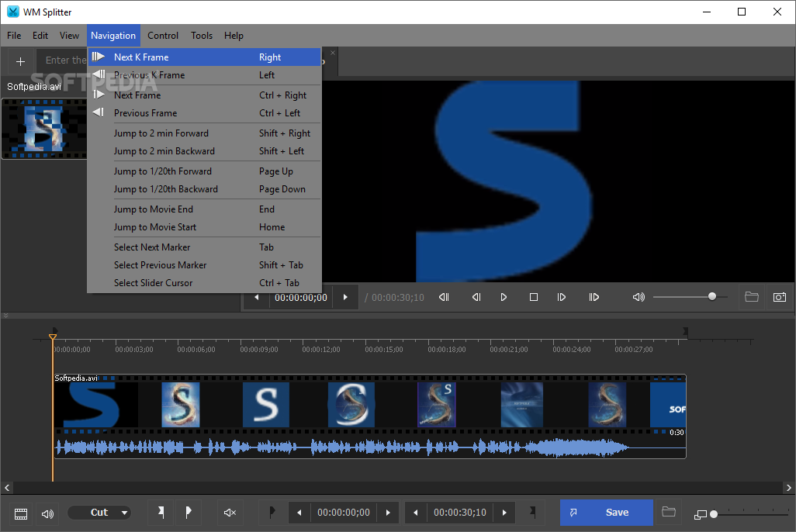Open output folder next to Save
Screen dimensions: 796x532
[x=668, y=513]
